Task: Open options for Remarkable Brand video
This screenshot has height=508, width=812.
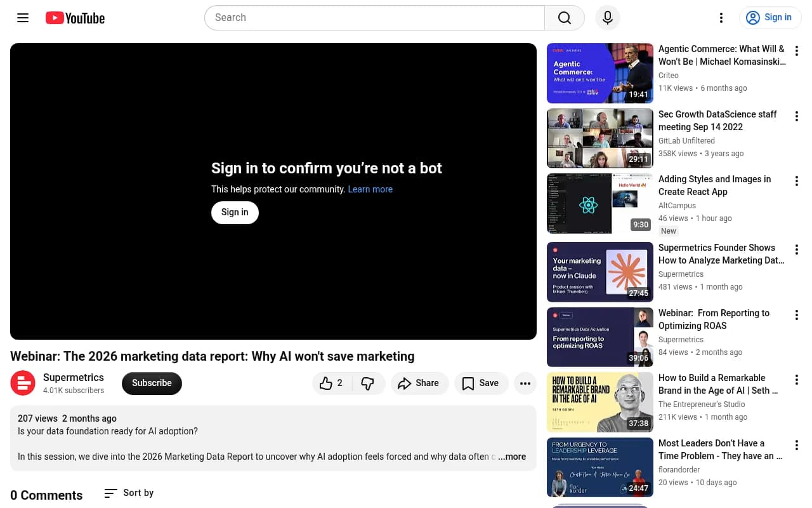Action: [x=797, y=380]
